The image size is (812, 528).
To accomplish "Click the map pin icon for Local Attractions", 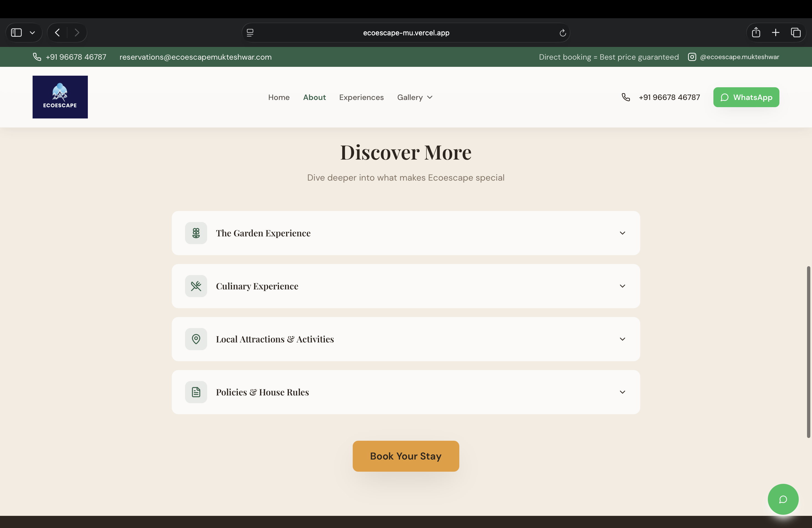I will tap(196, 339).
